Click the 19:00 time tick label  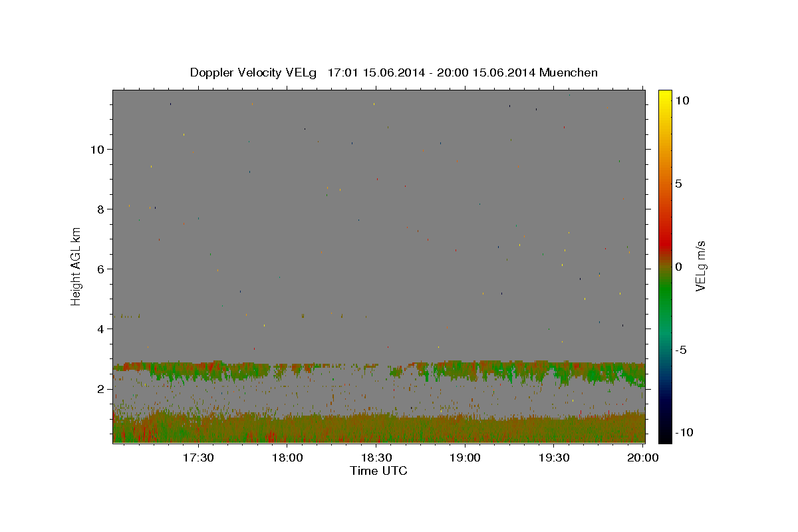[x=465, y=458]
